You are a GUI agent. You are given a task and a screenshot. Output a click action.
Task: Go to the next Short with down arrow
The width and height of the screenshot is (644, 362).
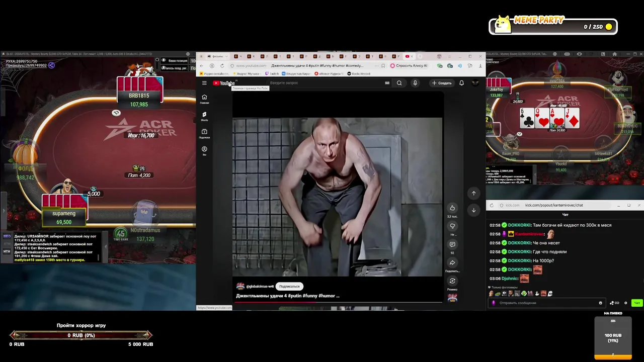[473, 210]
